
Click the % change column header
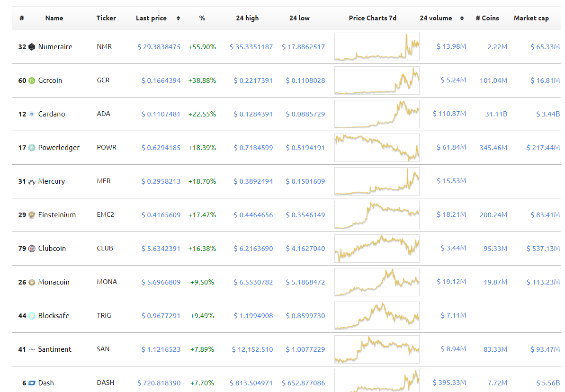(202, 18)
